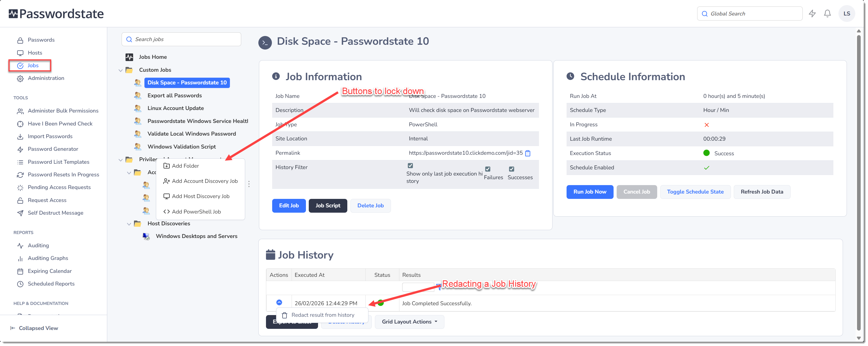Open the job permalink URL
This screenshot has width=868, height=346.
[x=466, y=153]
